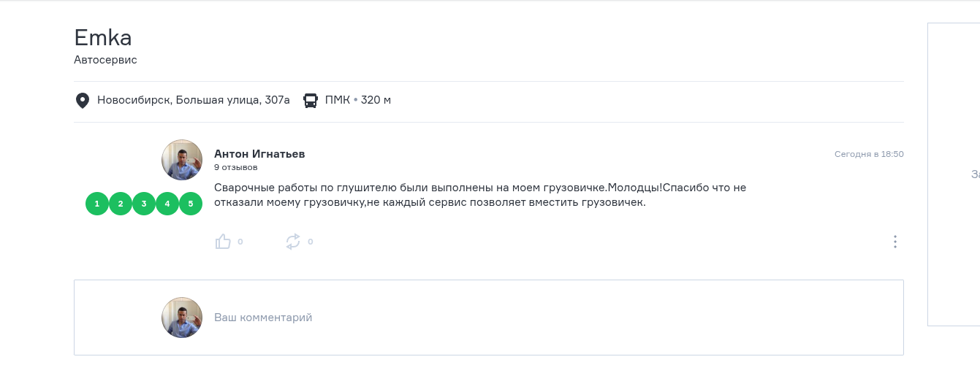Open the three-dot review options menu
The height and width of the screenshot is (373, 980).
click(x=894, y=242)
